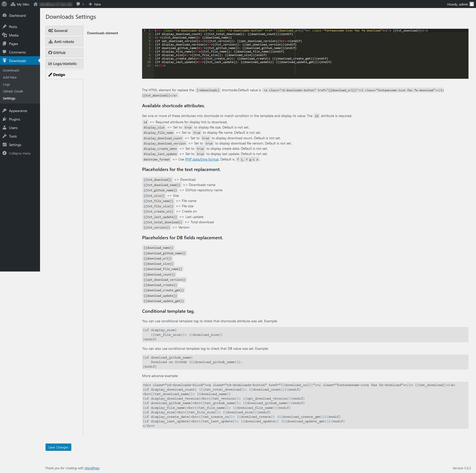Open the PHP date/time format link
The width and height of the screenshot is (476, 473).
pyautogui.click(x=202, y=159)
